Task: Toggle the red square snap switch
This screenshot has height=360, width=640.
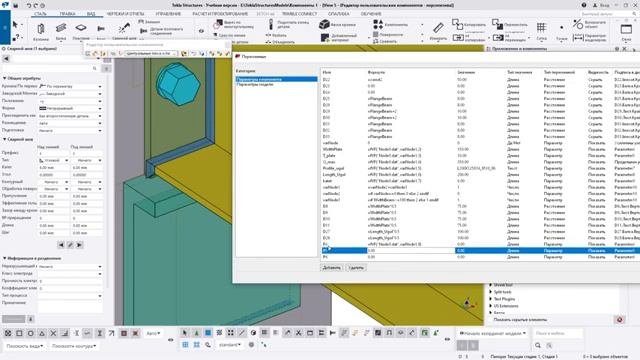Action: 124,333
